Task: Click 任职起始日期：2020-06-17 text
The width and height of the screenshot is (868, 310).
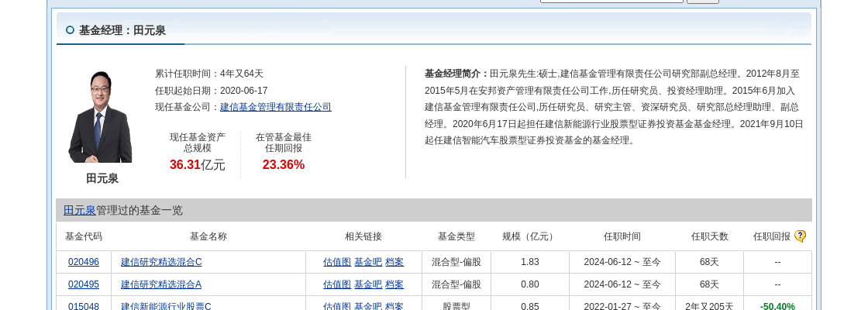Action: (x=212, y=90)
